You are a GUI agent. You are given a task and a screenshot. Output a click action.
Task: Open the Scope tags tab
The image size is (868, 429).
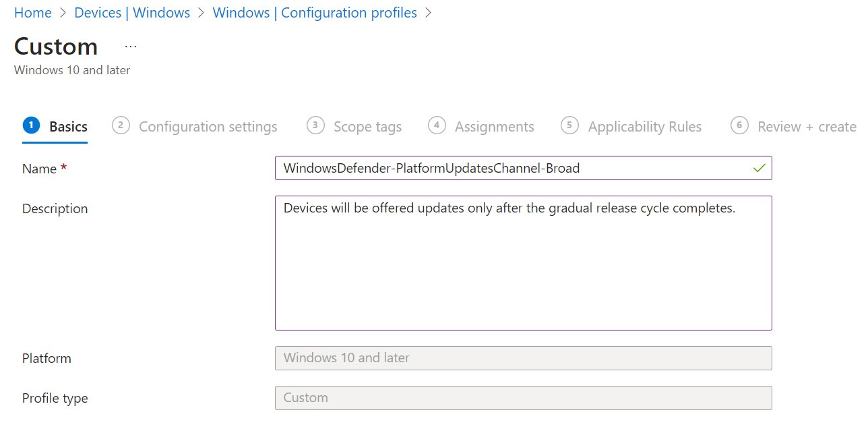pos(368,126)
